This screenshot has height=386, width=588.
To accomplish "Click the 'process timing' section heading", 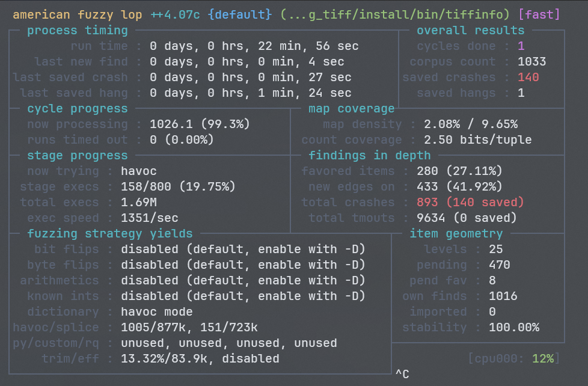I will click(77, 31).
